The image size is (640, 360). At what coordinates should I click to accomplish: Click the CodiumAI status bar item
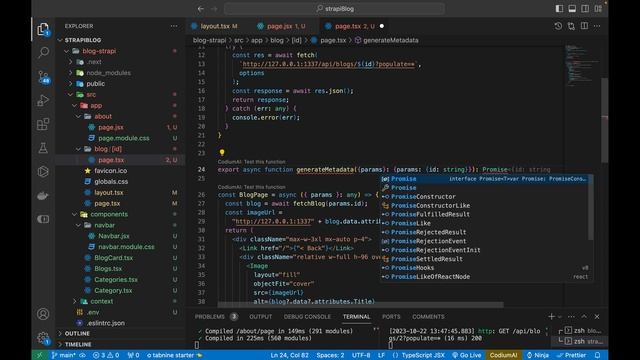(x=503, y=355)
